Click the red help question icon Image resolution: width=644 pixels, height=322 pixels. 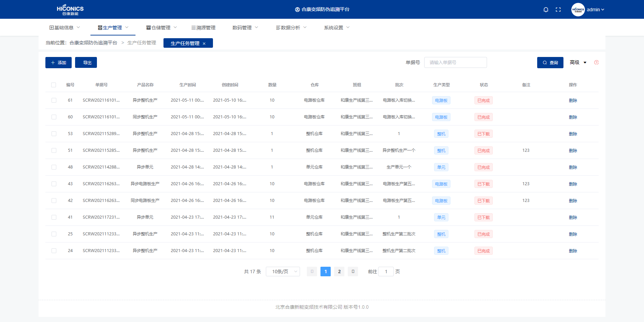pos(596,62)
